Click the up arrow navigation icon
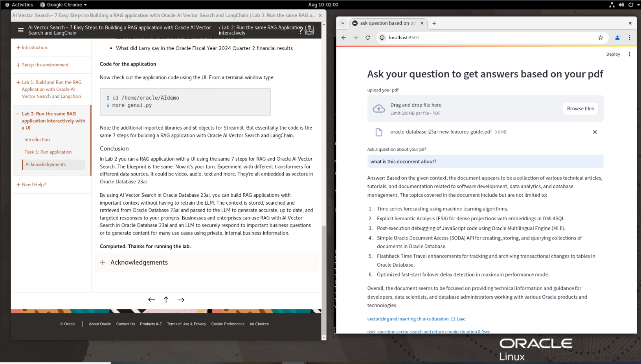The image size is (641, 364). (x=166, y=300)
